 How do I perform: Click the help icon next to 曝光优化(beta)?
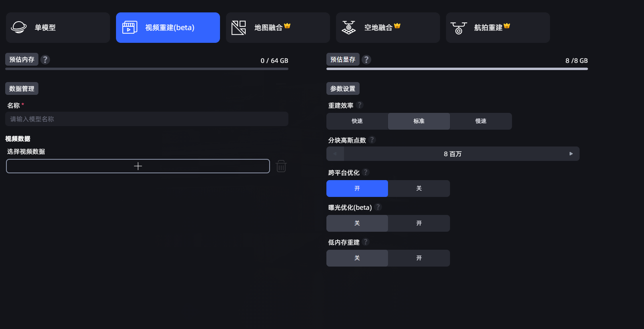click(x=378, y=207)
